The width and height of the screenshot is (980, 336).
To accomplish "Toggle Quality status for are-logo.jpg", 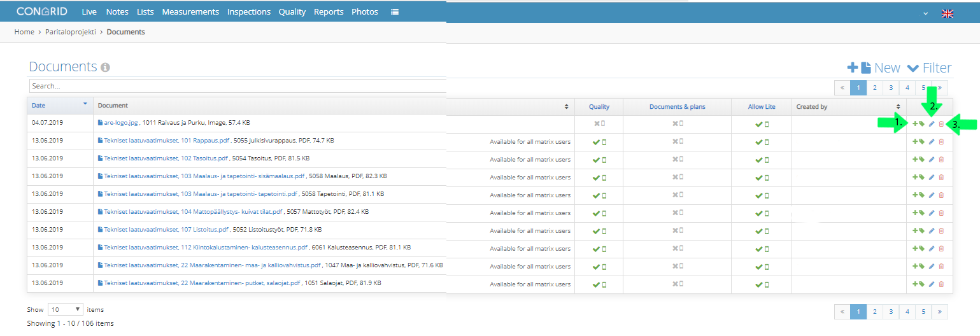I will pos(599,124).
